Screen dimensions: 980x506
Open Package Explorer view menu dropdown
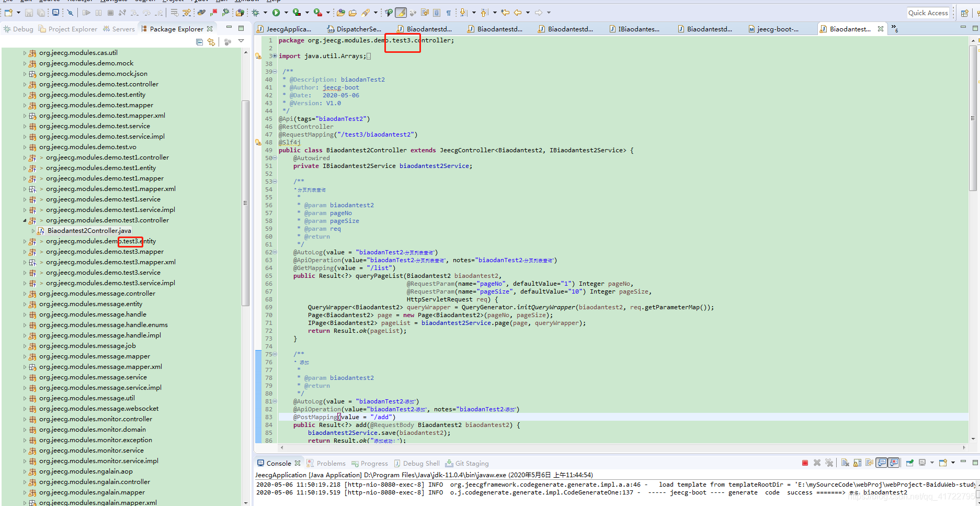click(x=241, y=41)
